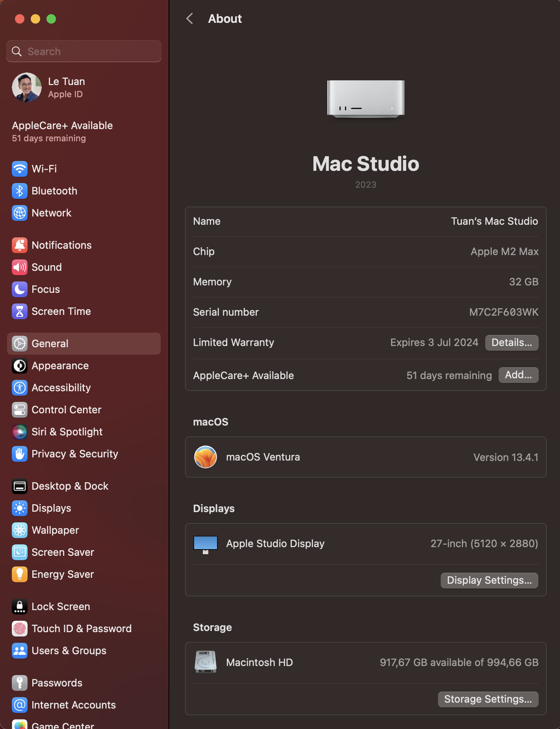This screenshot has width=560, height=729.
Task: Click the macOS Ventura label
Action: click(x=263, y=457)
